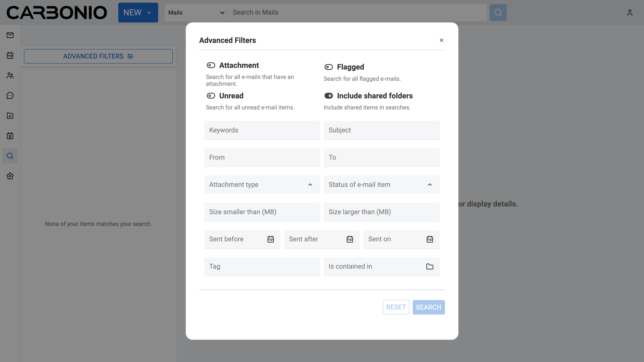The height and width of the screenshot is (362, 644).
Task: Enable the Flagged toggle
Action: coord(329,67)
